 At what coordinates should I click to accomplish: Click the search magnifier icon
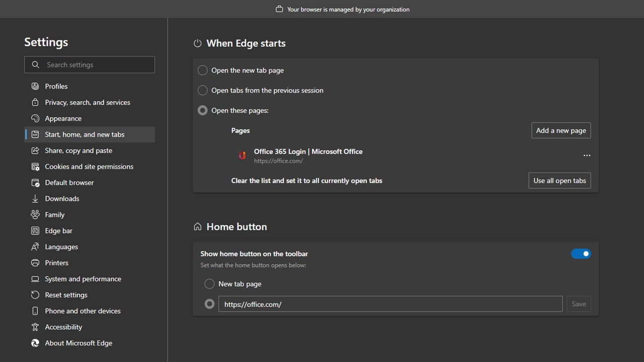pos(35,65)
